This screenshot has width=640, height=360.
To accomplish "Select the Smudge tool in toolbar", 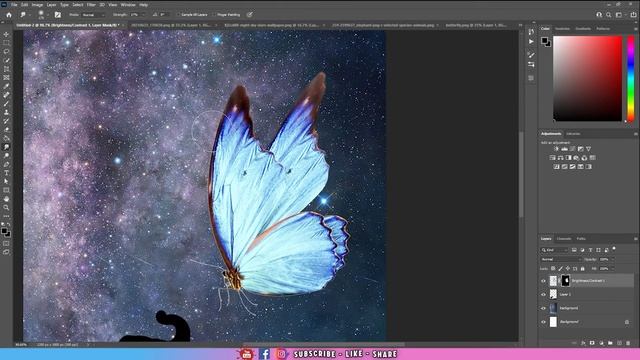I will pyautogui.click(x=6, y=147).
